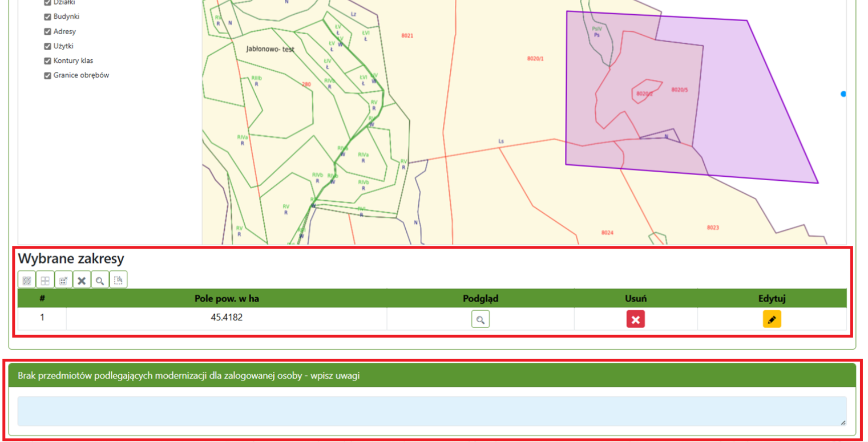Screen dimensions: 868x442
Task: Click the dotted grid with small x icon
Action: pyautogui.click(x=63, y=280)
